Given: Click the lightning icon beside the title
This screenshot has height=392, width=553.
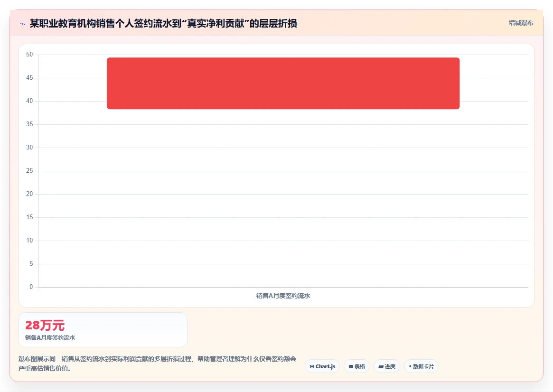Looking at the screenshot, I should pos(23,24).
